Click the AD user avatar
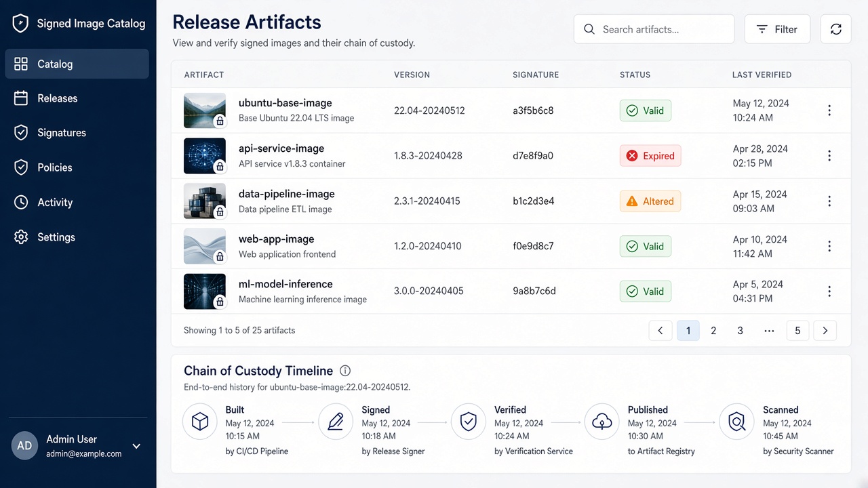 coord(24,446)
